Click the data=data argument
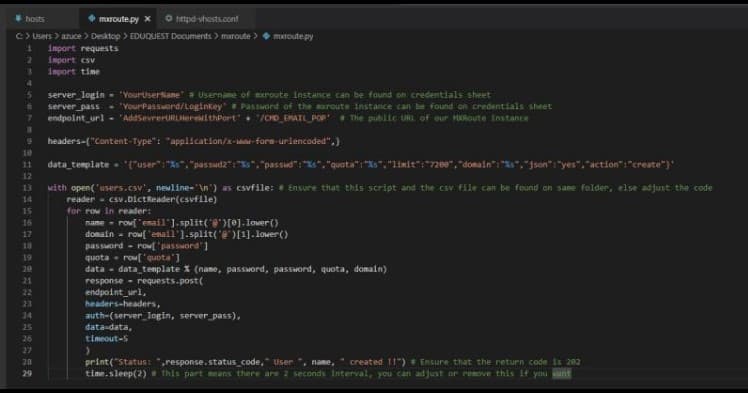The width and height of the screenshot is (748, 393). 108,327
